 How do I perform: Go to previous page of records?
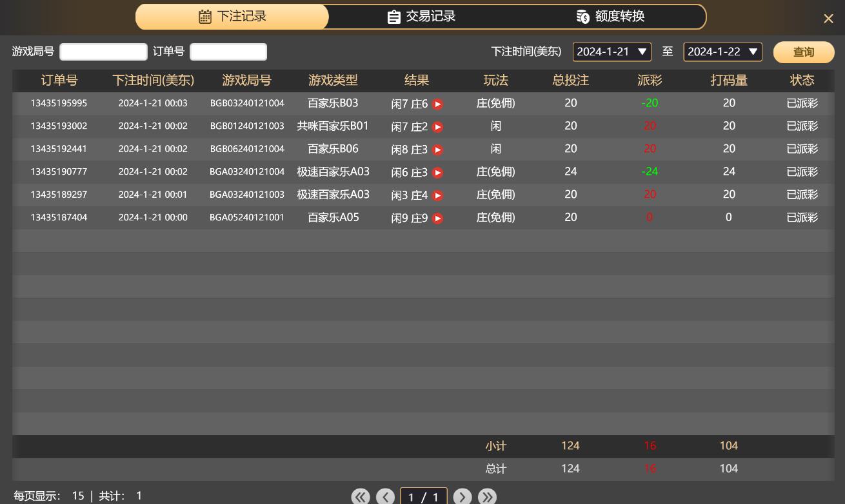pos(385,496)
